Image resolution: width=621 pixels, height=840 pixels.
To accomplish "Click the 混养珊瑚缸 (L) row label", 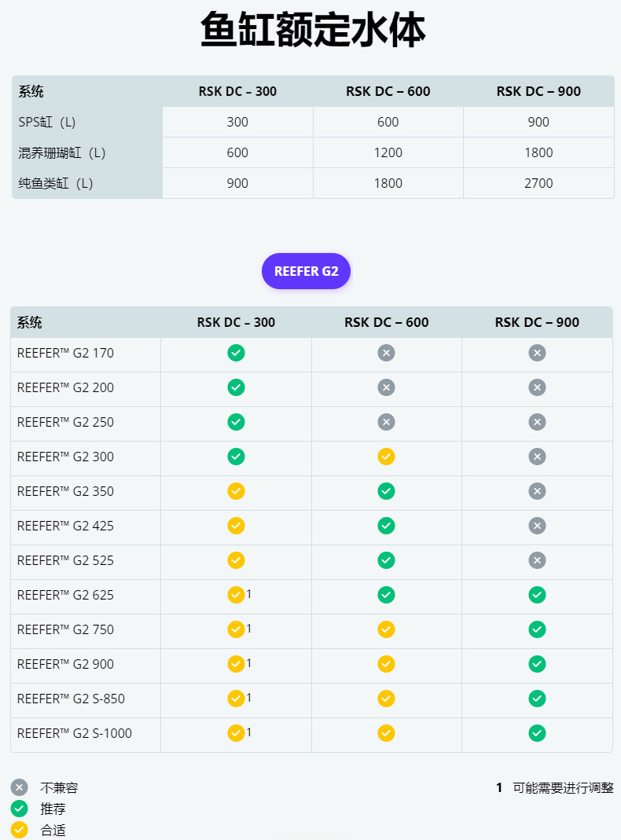I will [62, 152].
